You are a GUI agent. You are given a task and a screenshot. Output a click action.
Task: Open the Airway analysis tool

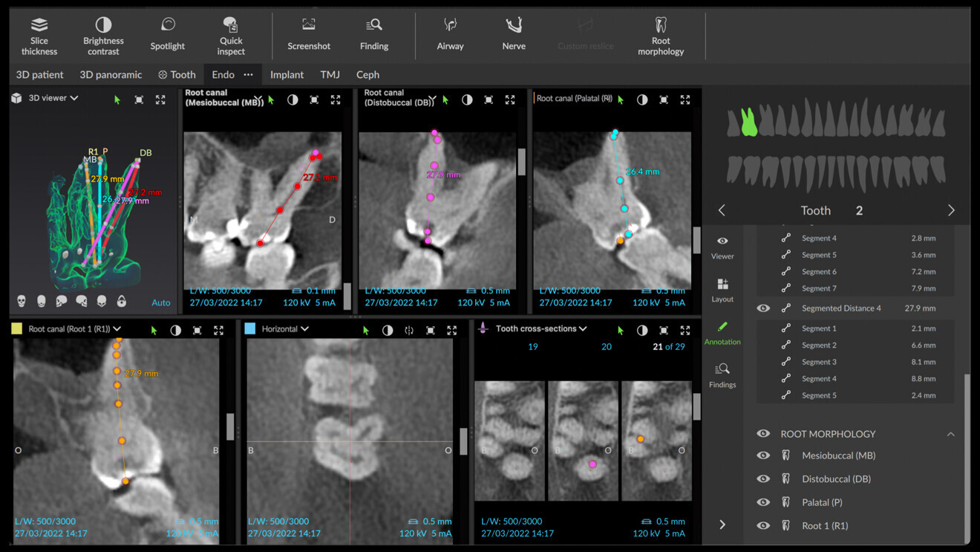point(450,33)
